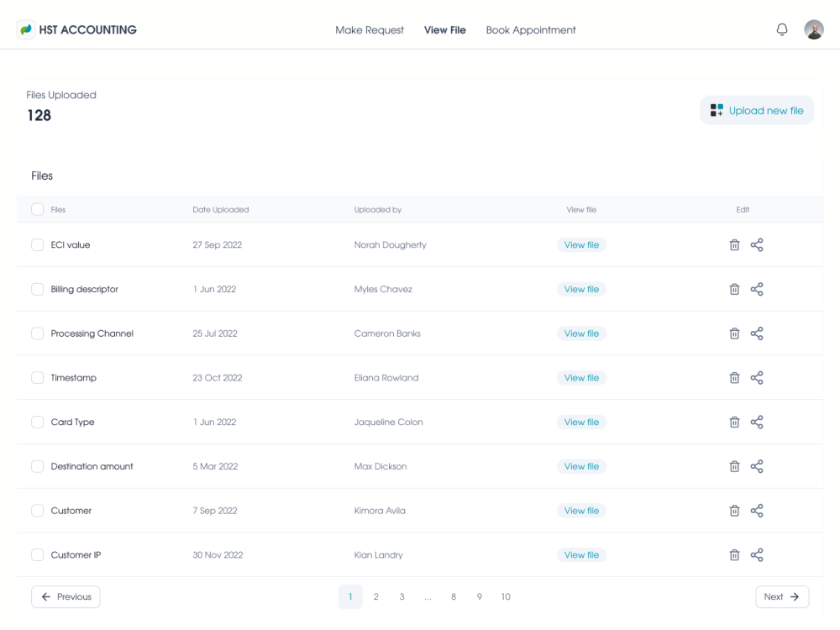This screenshot has width=840, height=630.
Task: Share the Billing descriptor file
Action: (x=757, y=289)
